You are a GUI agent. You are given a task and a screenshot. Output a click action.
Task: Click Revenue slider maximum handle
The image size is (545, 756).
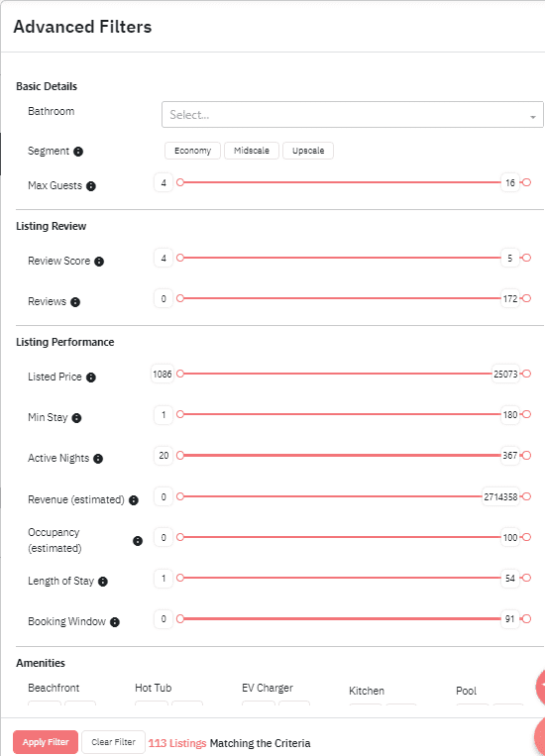pos(527,496)
